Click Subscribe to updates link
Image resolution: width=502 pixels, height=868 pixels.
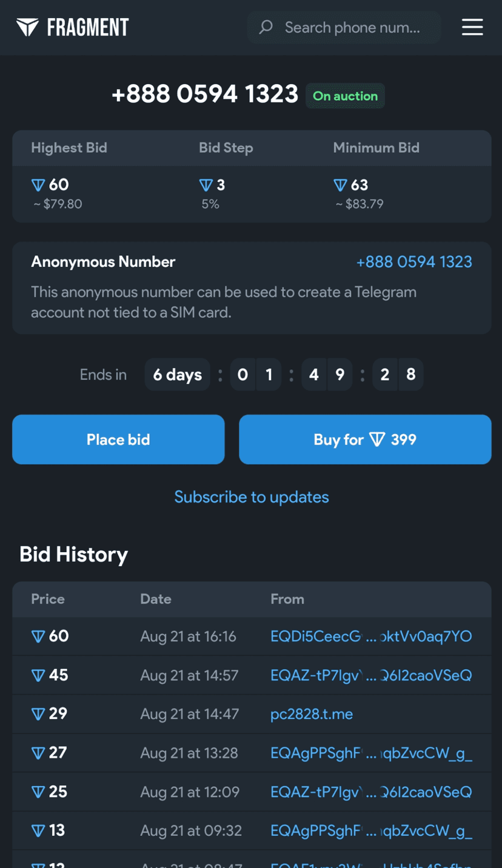coord(252,497)
